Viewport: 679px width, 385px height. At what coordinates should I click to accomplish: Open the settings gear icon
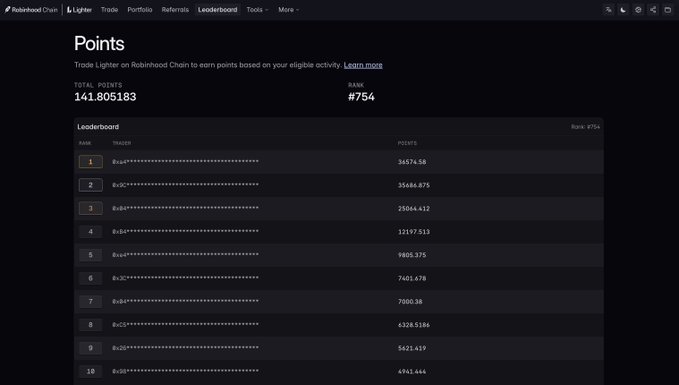click(638, 10)
